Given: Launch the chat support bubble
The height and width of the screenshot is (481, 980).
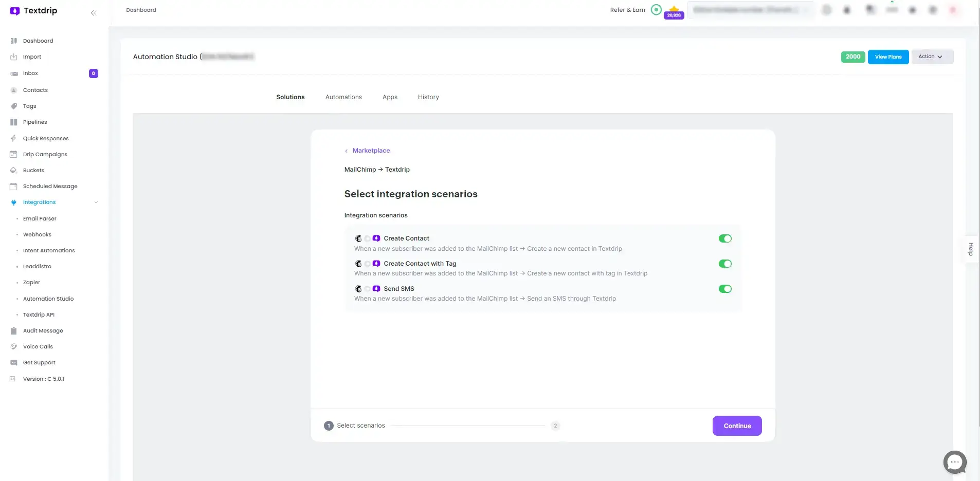Looking at the screenshot, I should 955,462.
